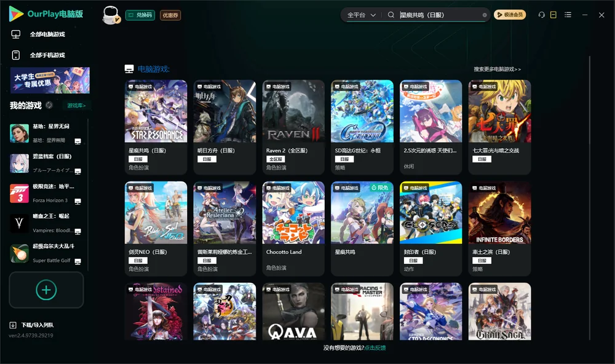
Task: Open the 明日方舟（日服） game card
Action: pyautogui.click(x=224, y=127)
